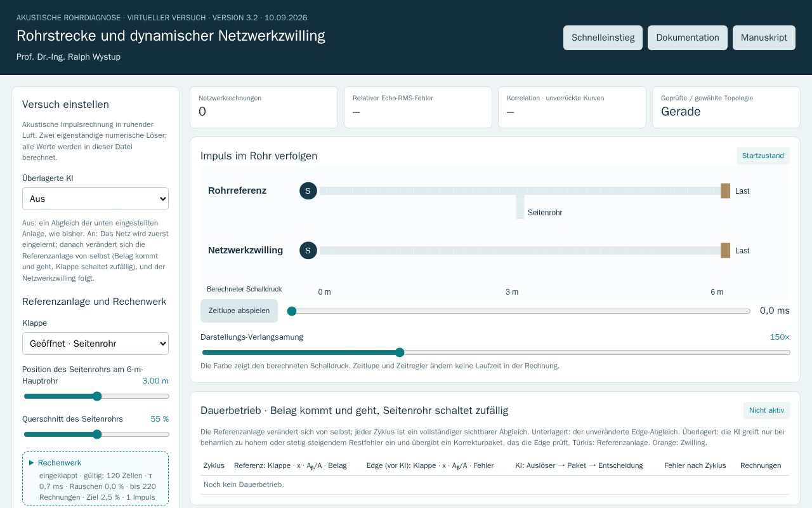
Task: Click the 'Noch kein Dauerbetrieb.' table row
Action: (x=495, y=485)
